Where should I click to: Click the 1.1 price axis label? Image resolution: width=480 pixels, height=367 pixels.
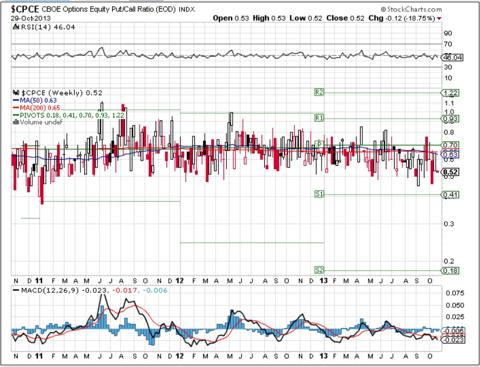point(449,103)
